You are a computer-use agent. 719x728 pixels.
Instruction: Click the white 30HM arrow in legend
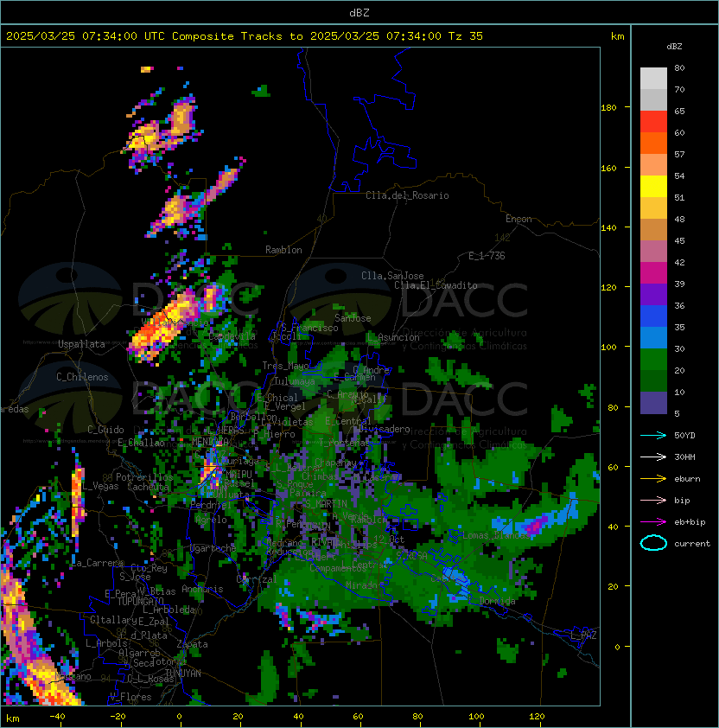pos(653,457)
